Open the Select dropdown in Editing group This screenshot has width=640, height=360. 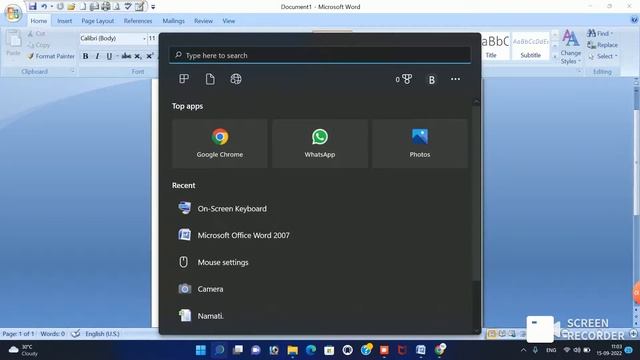pos(603,56)
